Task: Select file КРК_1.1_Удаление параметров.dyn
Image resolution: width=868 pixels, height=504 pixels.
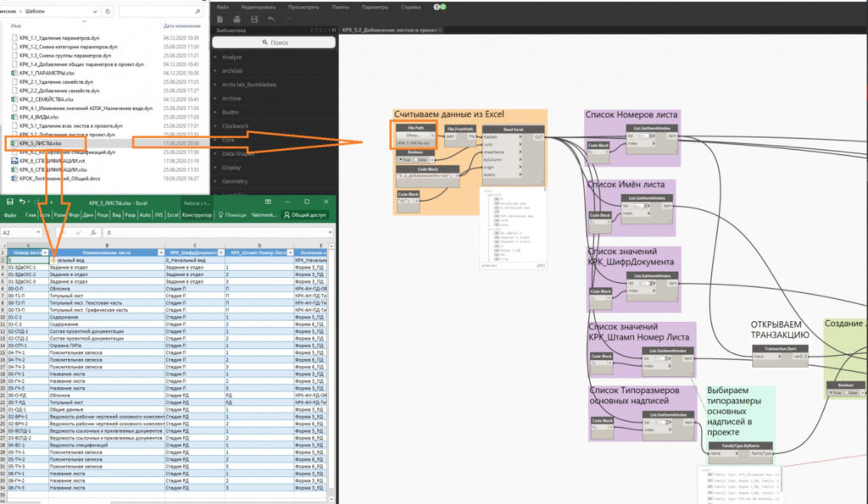Action: point(59,38)
